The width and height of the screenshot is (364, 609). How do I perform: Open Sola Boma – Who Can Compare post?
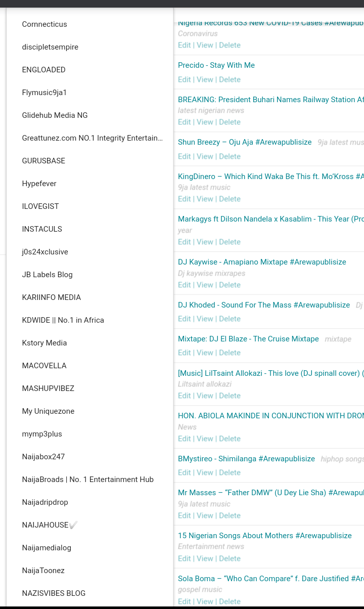click(x=271, y=579)
